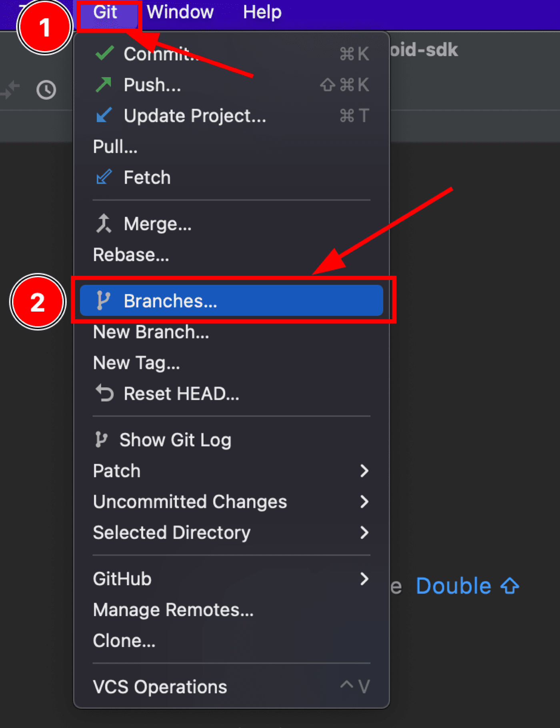560x728 pixels.
Task: Click the Merge icon
Action: pos(104,223)
